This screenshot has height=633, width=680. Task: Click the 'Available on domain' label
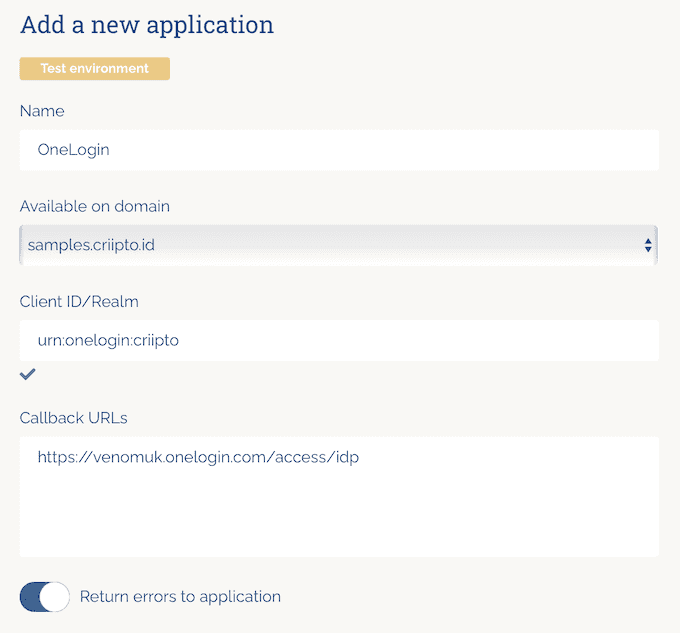(x=95, y=206)
